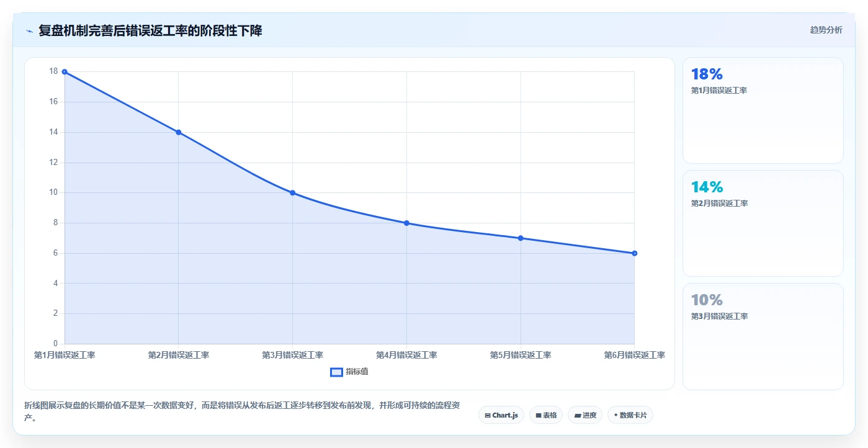Click x-axis label 第5月错误返工率
Screen dimensions: 868x448
click(521, 355)
